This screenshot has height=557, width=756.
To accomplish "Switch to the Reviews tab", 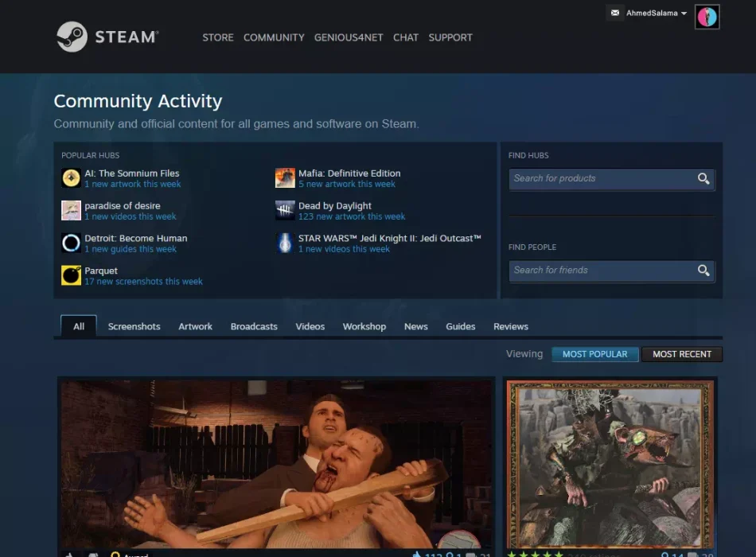I will 511,326.
